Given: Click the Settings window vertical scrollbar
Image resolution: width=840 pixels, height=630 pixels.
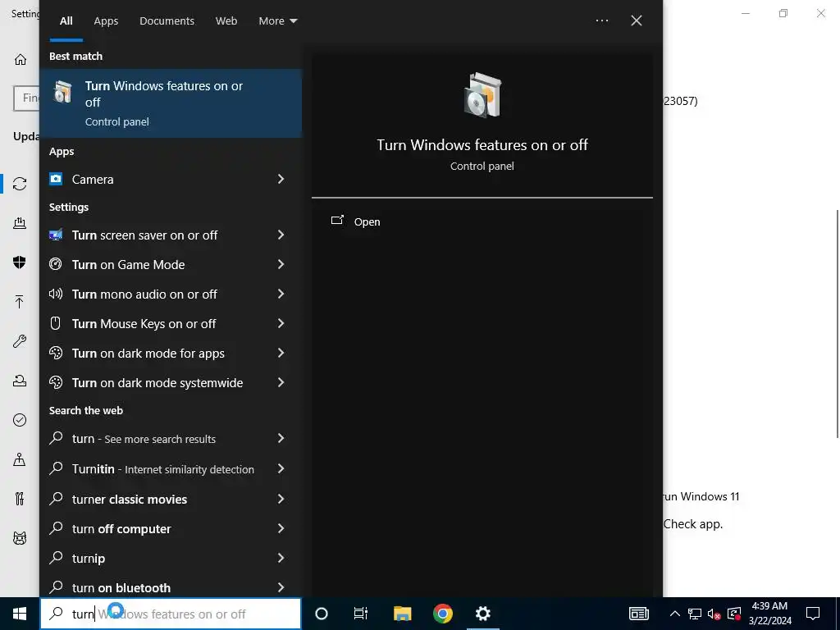Looking at the screenshot, I should click(838, 323).
